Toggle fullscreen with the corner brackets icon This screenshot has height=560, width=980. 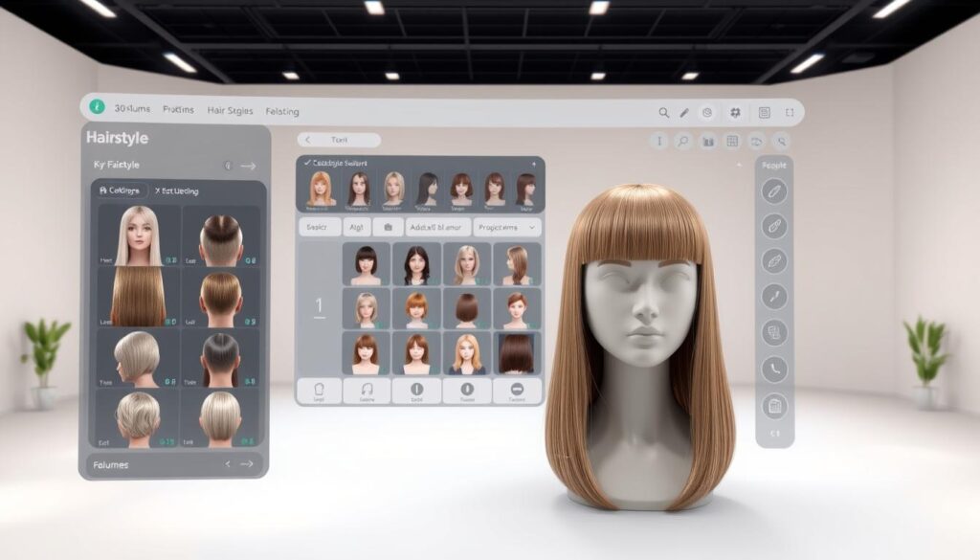point(790,113)
